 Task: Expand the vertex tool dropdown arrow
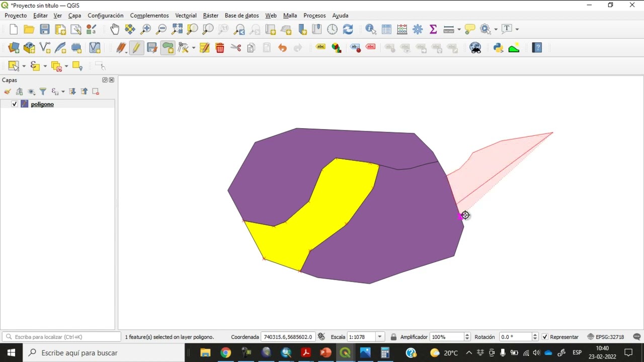194,48
